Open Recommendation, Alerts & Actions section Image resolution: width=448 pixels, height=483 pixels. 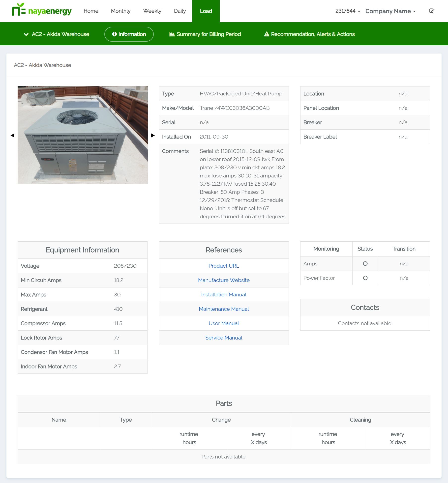[309, 34]
